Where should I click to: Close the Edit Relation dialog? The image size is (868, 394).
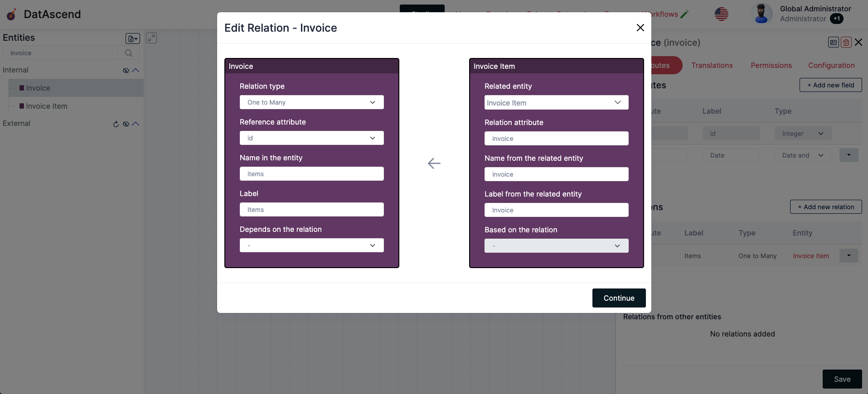point(640,28)
